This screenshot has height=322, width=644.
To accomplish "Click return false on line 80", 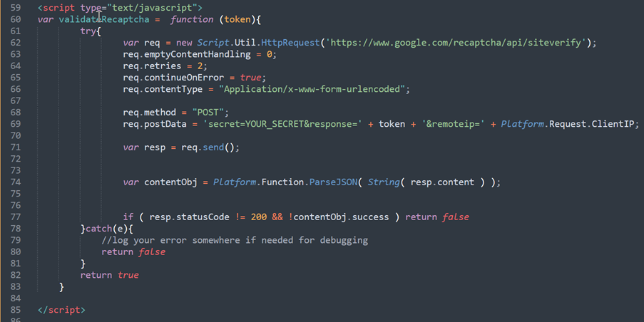I will (133, 252).
